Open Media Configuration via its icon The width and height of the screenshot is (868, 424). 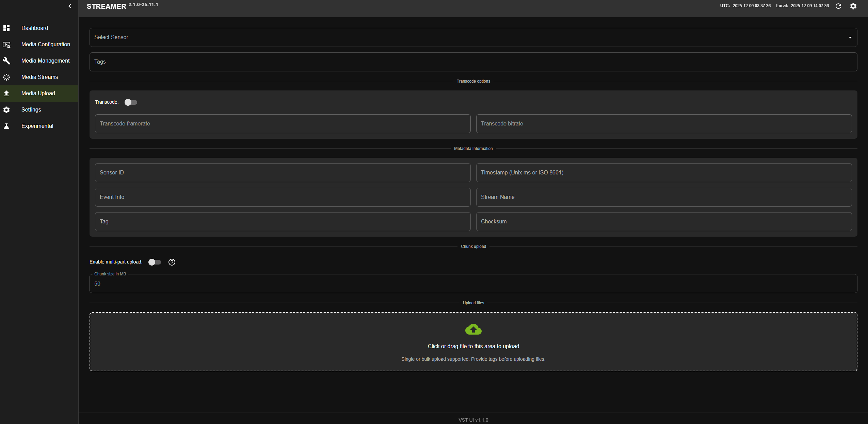point(7,45)
